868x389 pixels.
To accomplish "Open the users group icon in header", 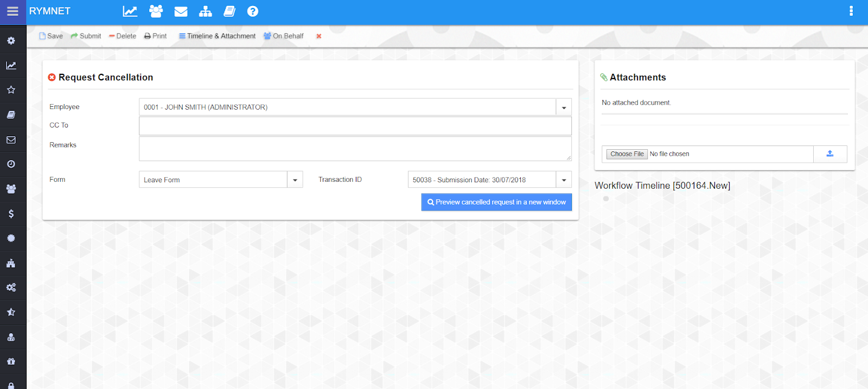I will [x=156, y=11].
